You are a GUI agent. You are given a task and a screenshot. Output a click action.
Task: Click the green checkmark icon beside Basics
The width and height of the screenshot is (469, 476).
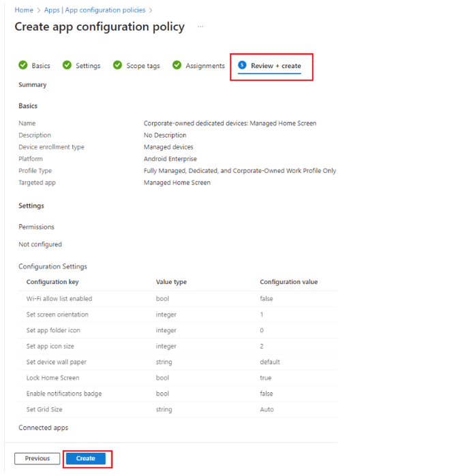click(22, 65)
